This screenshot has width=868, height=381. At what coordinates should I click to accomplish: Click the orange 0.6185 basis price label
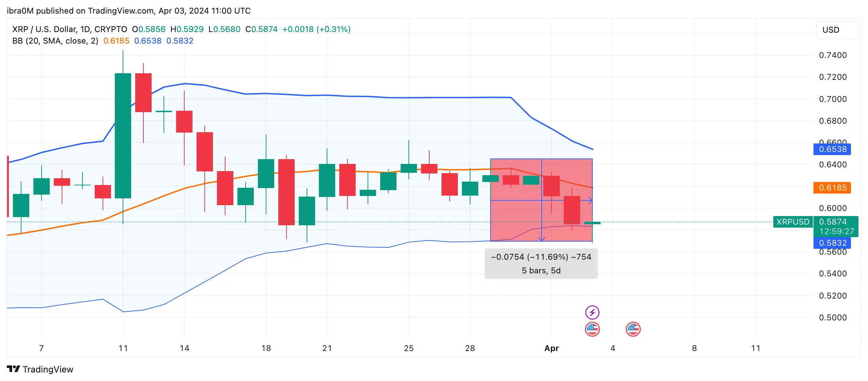[x=832, y=188]
